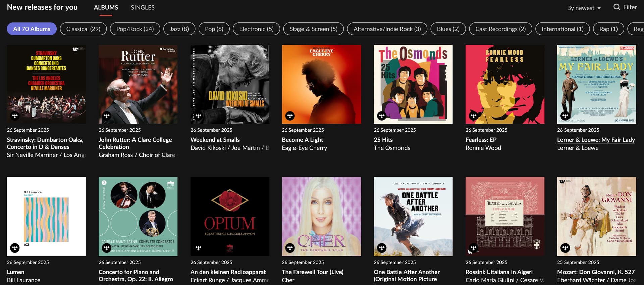Open the Opium album cover thumbnail
644x285 pixels.
coord(230,216)
